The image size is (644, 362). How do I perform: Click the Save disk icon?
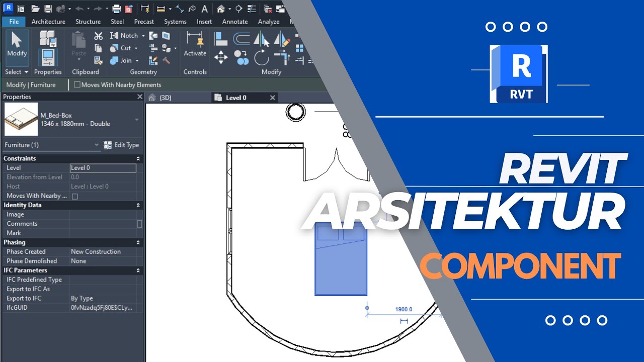pos(48,9)
